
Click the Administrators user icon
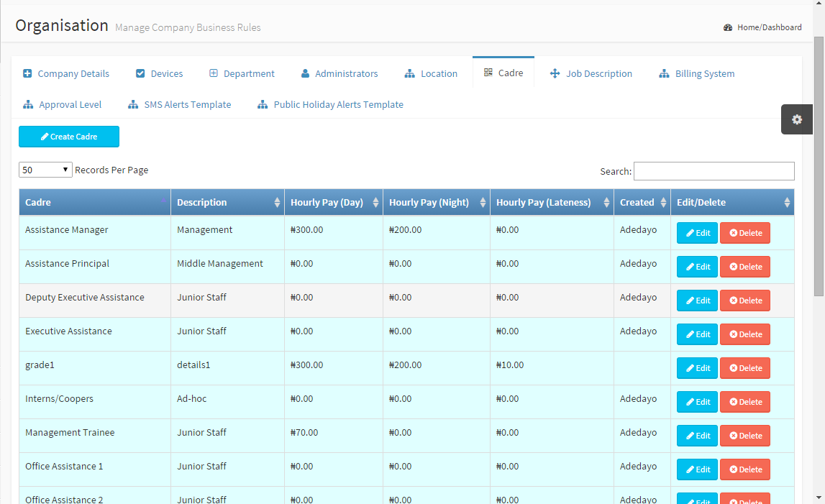(305, 73)
